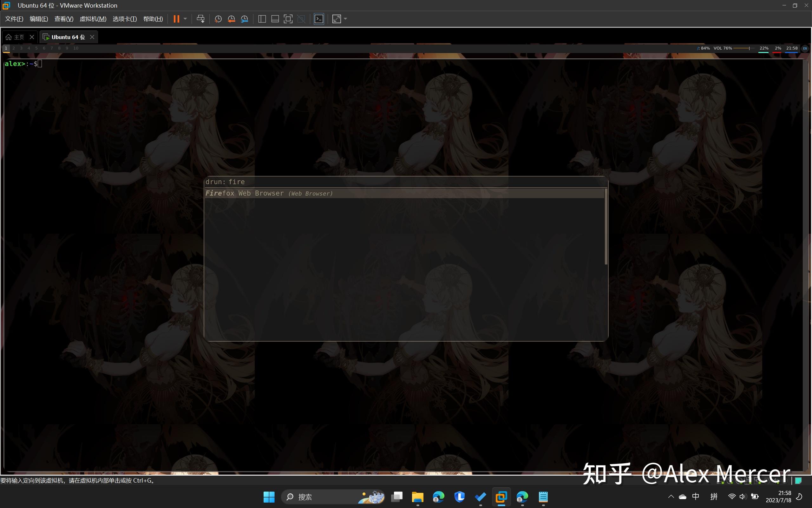
Task: Toggle the console view icon
Action: tap(319, 19)
